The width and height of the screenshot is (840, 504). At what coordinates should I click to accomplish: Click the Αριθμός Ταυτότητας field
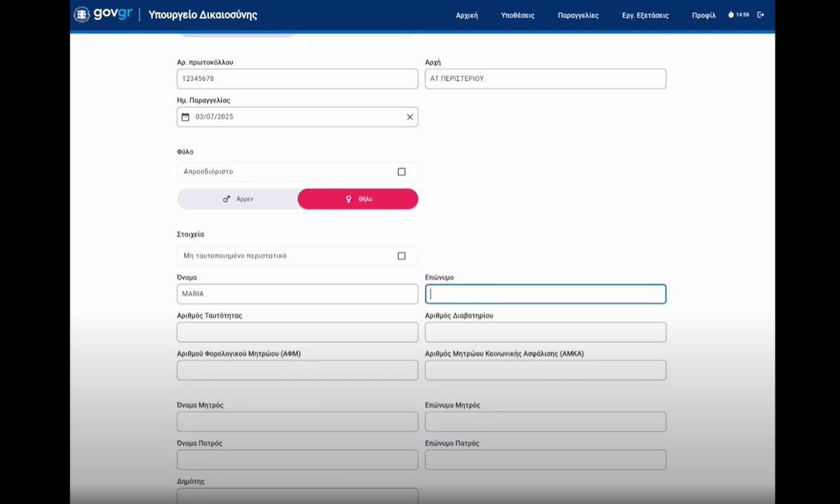tap(297, 333)
